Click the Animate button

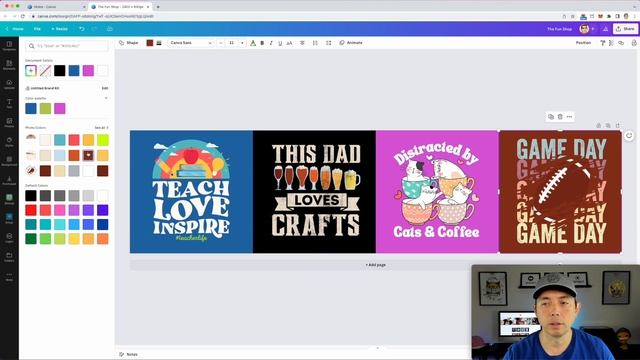(x=351, y=43)
